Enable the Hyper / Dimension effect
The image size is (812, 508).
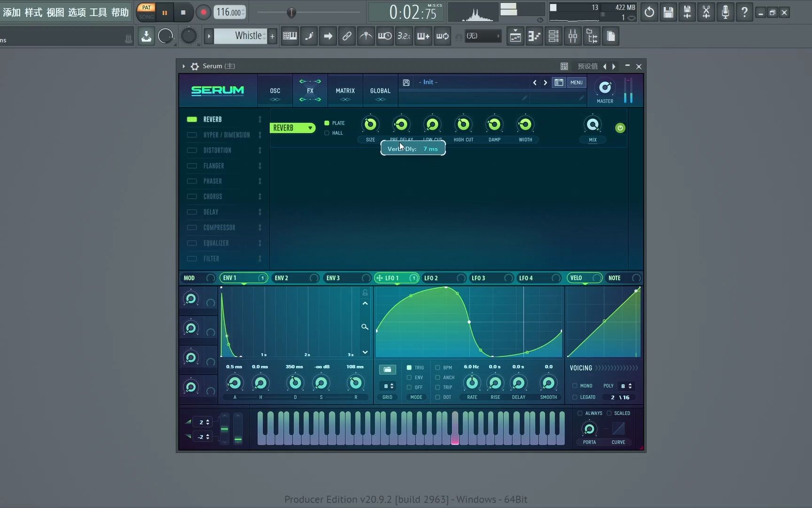pos(192,135)
